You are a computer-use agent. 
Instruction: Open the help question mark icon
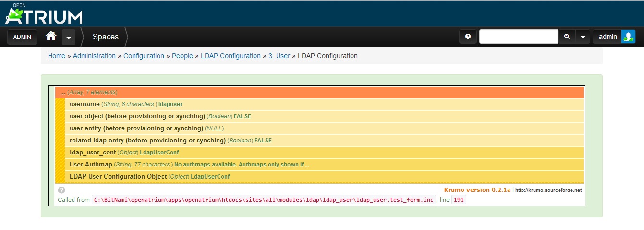(x=468, y=37)
